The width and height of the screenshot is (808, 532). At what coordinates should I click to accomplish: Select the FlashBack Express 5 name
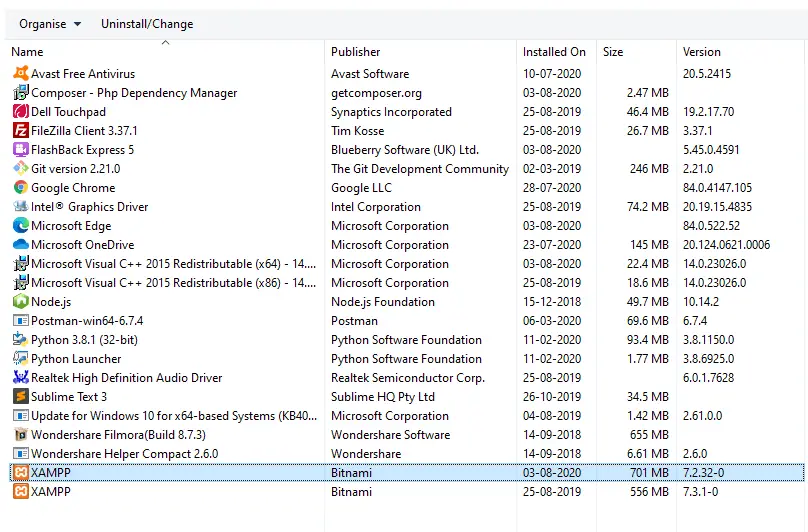click(82, 150)
